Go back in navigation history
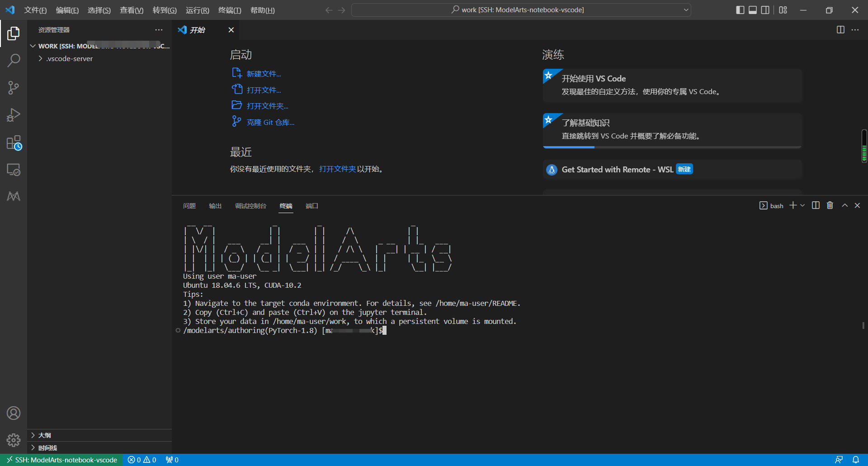 [x=329, y=10]
